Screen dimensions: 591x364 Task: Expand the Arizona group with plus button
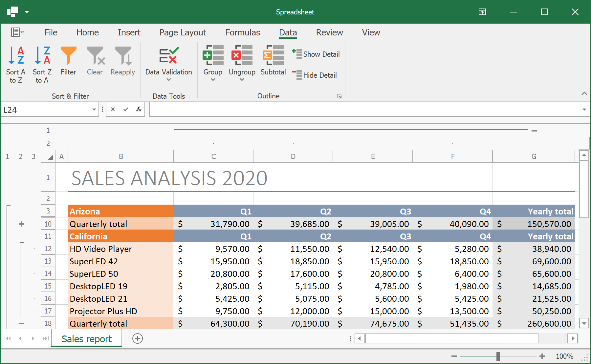[x=21, y=224]
